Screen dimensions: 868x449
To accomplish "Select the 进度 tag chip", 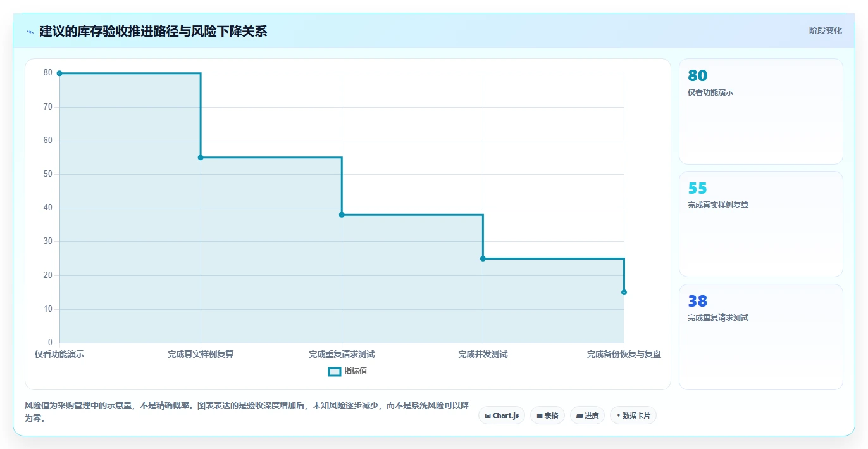I will [587, 415].
